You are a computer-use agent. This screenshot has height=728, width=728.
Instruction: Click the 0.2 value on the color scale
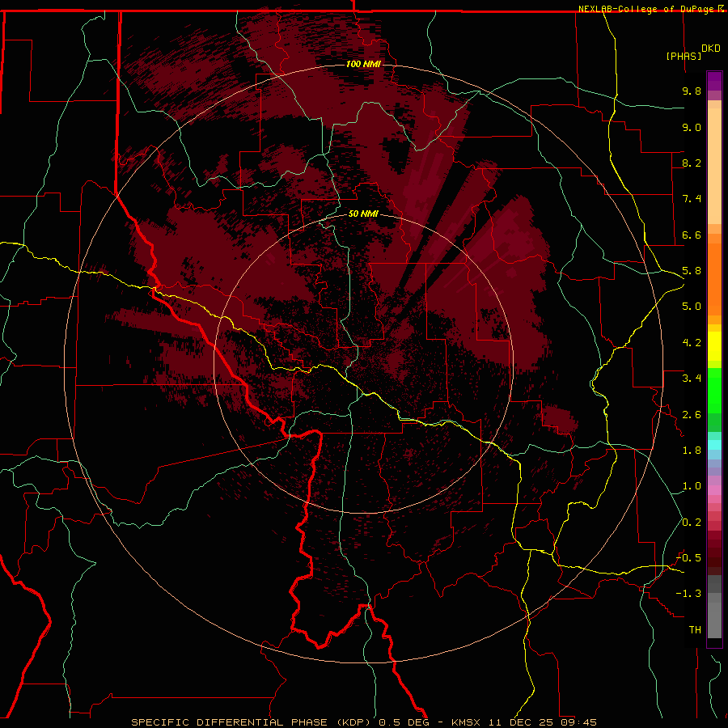pyautogui.click(x=692, y=523)
